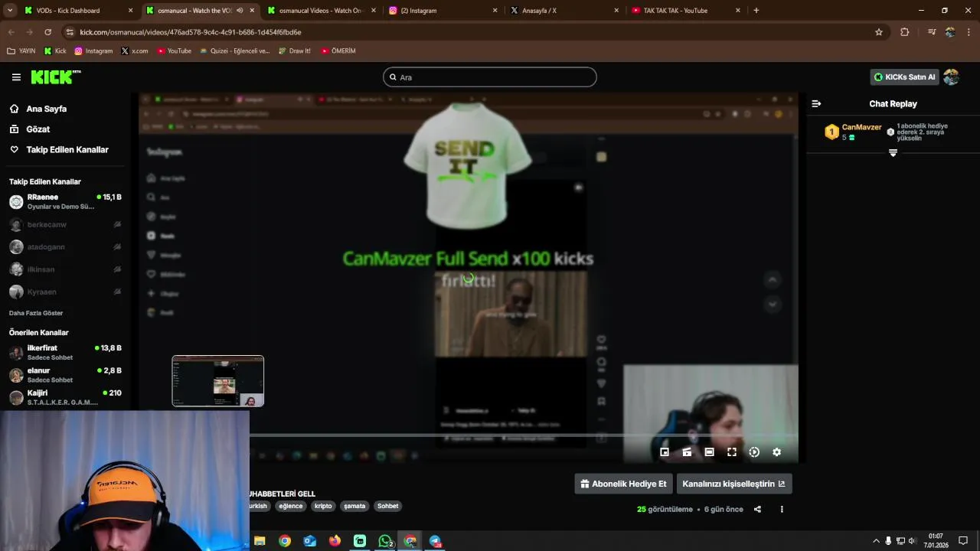Viewport: 980px width, 551px height.
Task: Expand the chat leaderboard arrow
Action: pos(893,153)
